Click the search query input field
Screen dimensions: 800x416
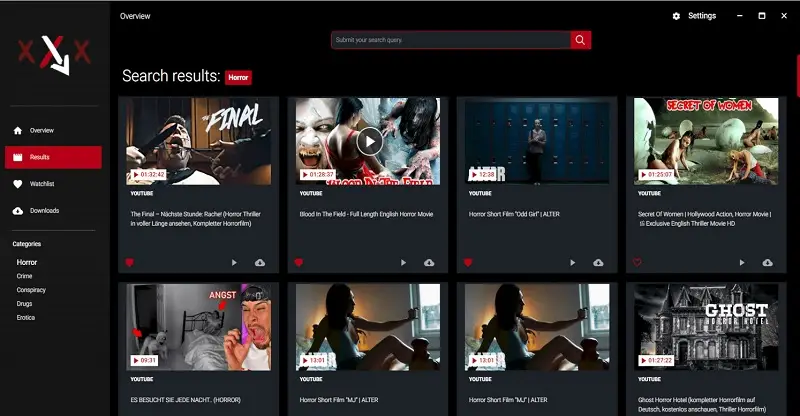(x=451, y=40)
